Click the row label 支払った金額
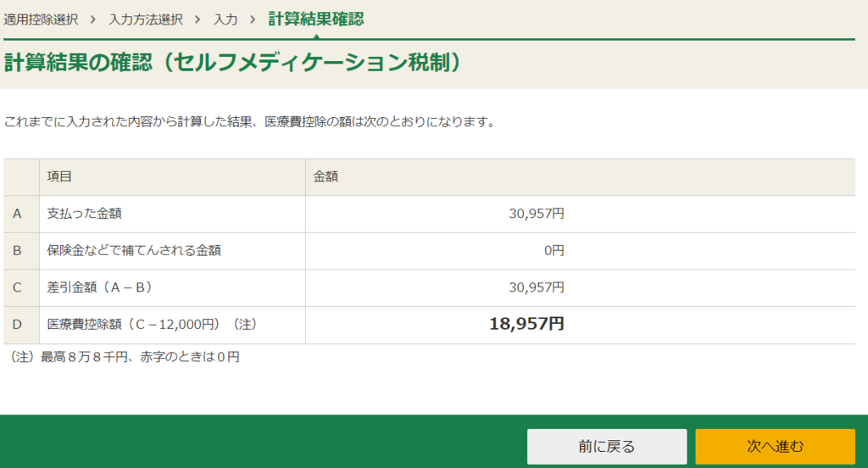Image resolution: width=868 pixels, height=468 pixels. pyautogui.click(x=84, y=214)
